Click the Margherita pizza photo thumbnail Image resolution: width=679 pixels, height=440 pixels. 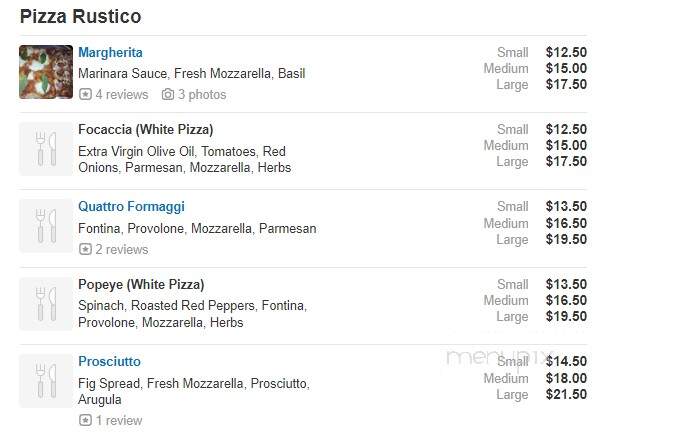[46, 72]
